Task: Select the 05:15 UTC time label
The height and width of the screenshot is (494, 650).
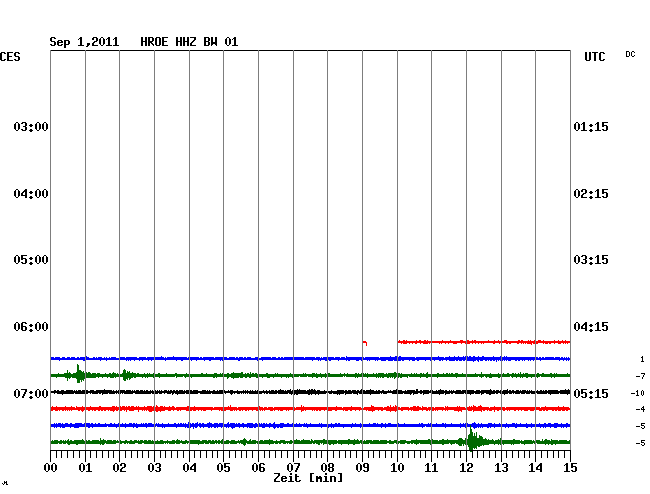Action: [591, 393]
